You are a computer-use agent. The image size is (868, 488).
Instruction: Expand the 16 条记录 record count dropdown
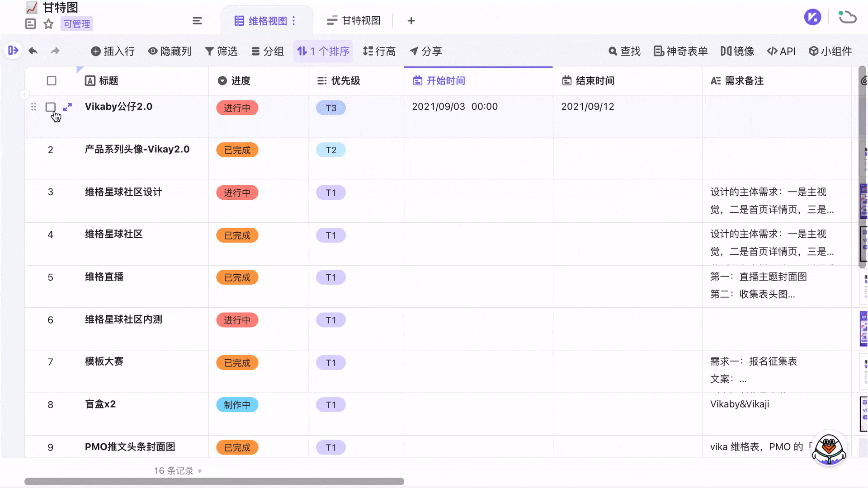pos(200,470)
